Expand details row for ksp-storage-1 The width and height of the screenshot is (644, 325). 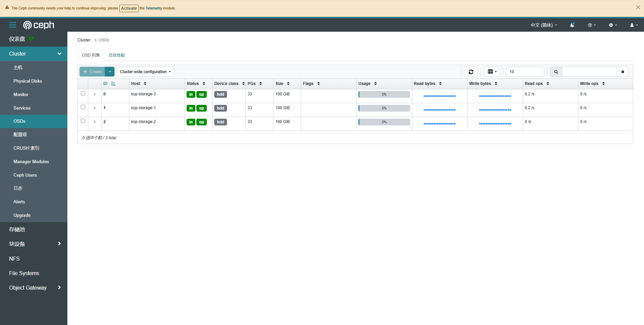(x=95, y=108)
